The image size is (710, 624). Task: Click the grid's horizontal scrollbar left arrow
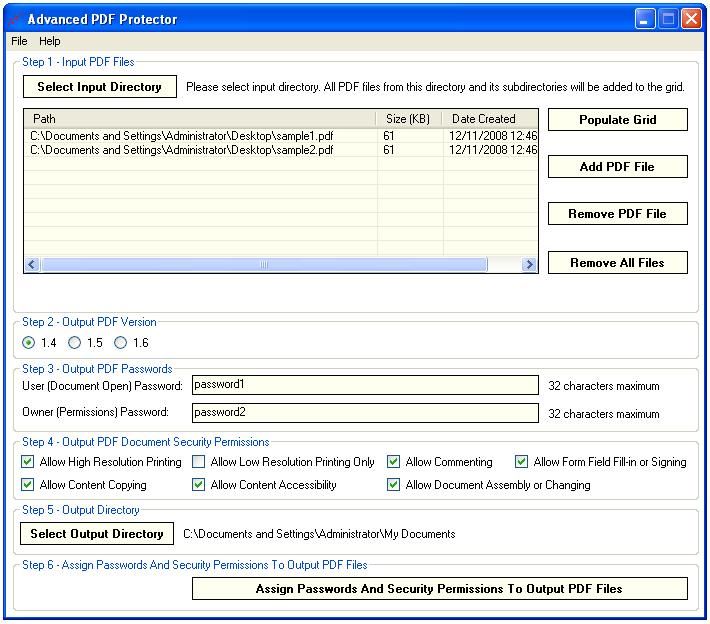tap(32, 265)
